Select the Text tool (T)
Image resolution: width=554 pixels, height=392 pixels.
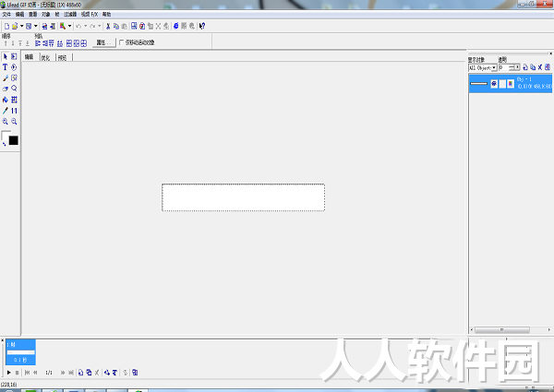pyautogui.click(x=6, y=67)
